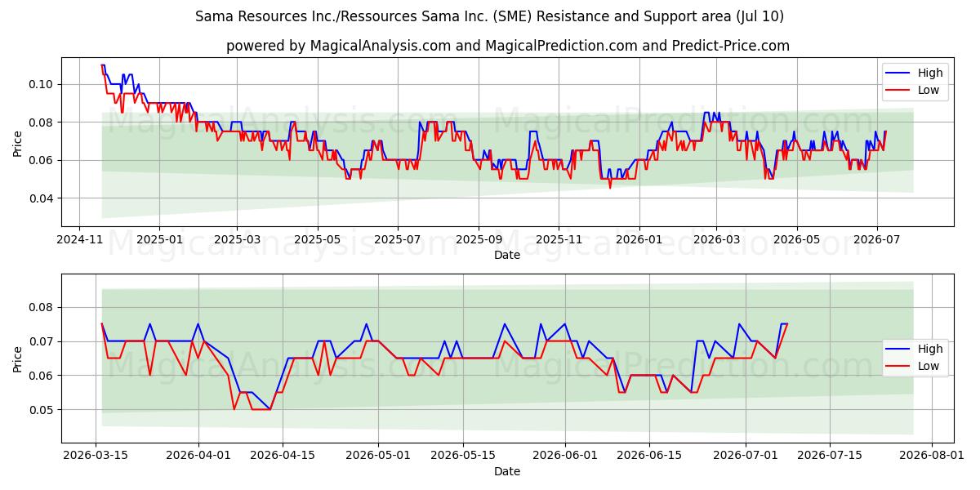Click the 2026-03 x-axis tick label
The height and width of the screenshot is (490, 980).
coord(716,239)
